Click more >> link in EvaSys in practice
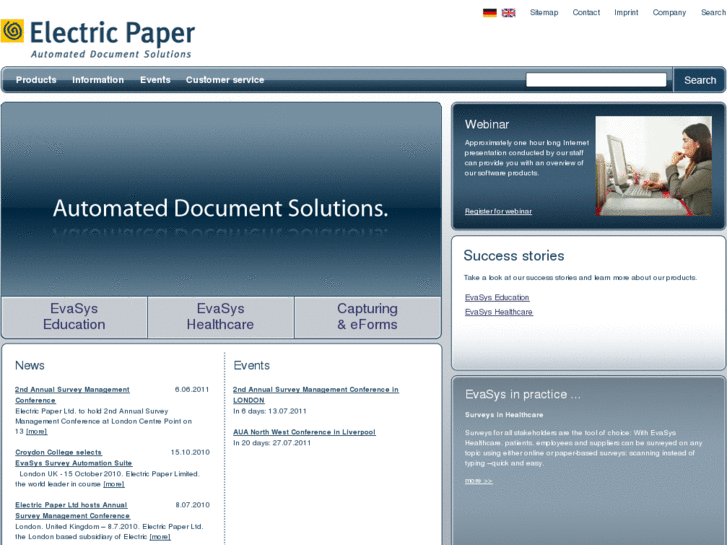The height and width of the screenshot is (545, 727). 478,481
